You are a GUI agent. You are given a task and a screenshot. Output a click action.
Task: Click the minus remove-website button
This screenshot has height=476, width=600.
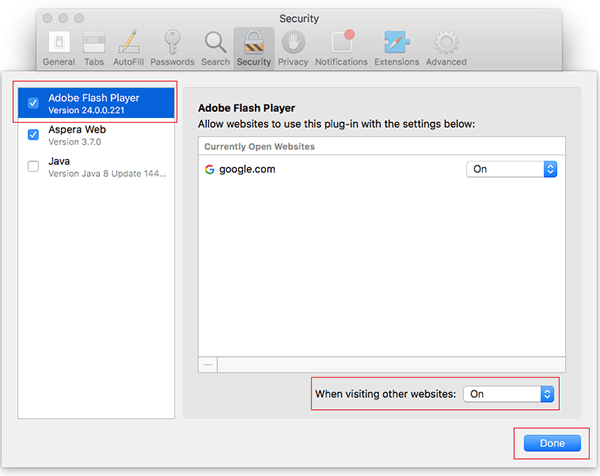coord(208,365)
